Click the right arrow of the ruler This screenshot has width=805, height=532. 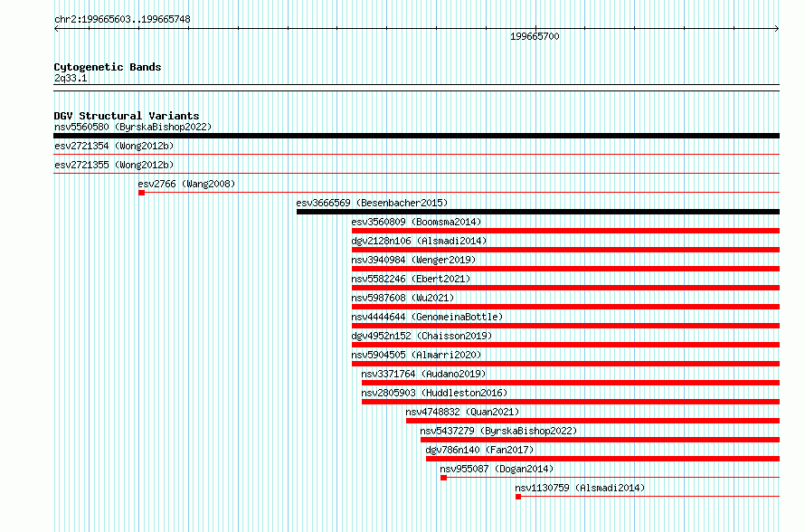point(777,29)
